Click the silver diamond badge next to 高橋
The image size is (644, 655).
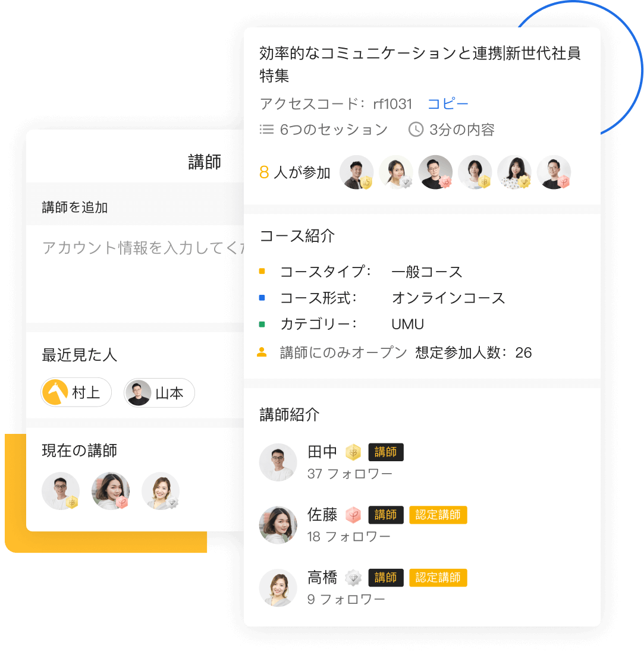pyautogui.click(x=353, y=578)
